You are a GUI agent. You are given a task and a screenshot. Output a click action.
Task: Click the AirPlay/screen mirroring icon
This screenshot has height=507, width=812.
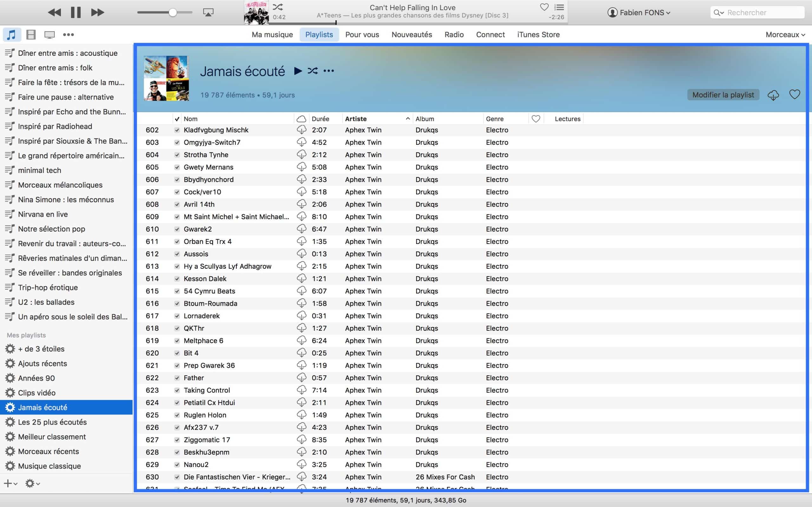(x=208, y=12)
